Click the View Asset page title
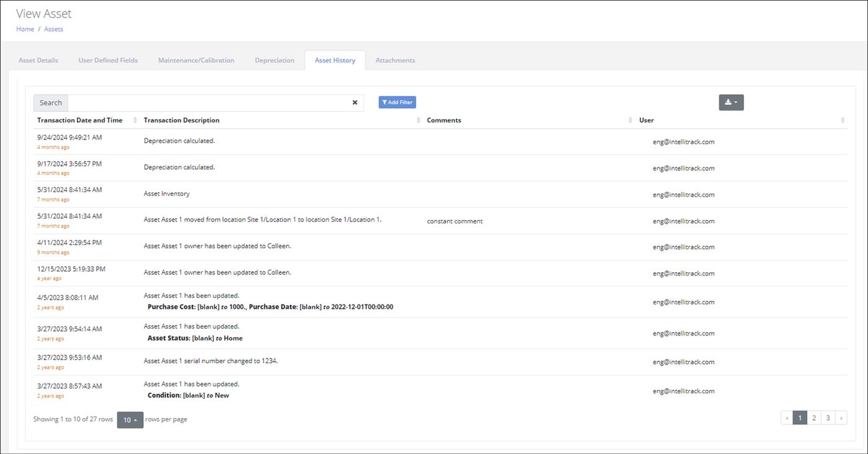 coord(44,13)
